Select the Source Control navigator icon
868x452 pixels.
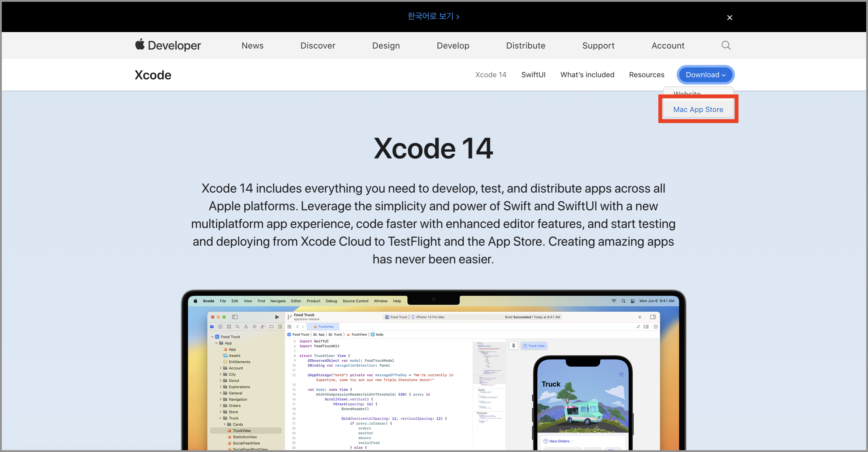220,327
